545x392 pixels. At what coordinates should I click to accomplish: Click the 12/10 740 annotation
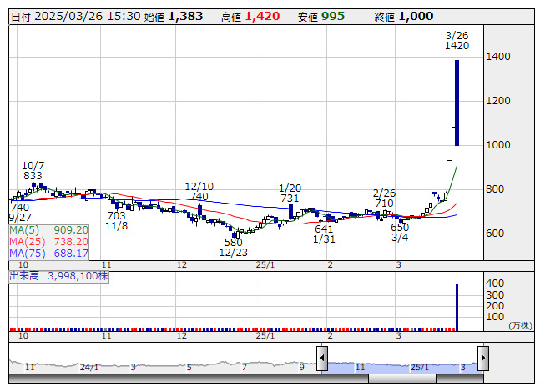tap(199, 191)
